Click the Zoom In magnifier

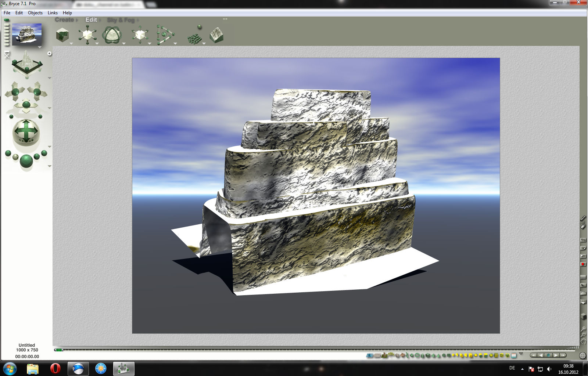tap(583, 329)
